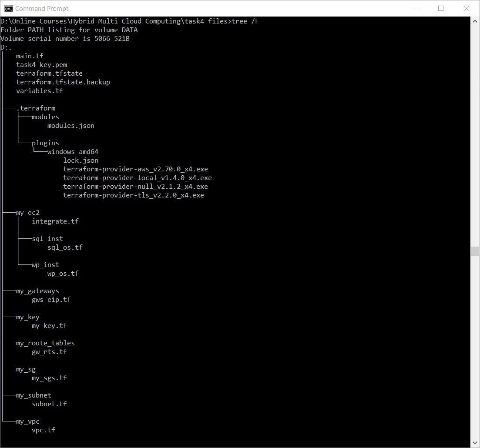Viewport: 480px width, 448px height.
Task: Click the my_subnet folder entry
Action: (x=34, y=395)
